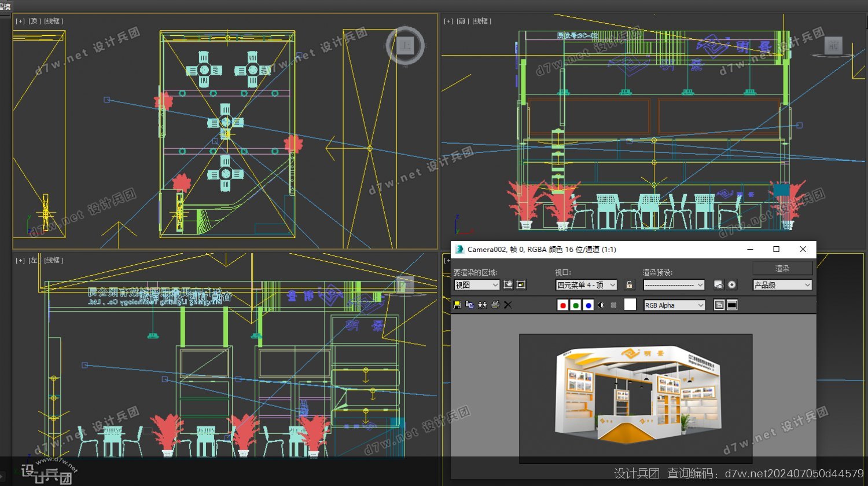Click the 渲染 render button
Screen dimensions: 868x486
click(x=782, y=268)
